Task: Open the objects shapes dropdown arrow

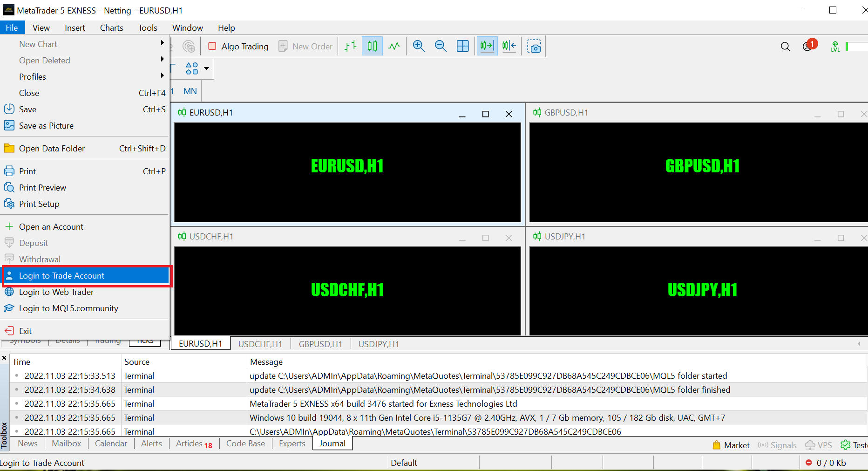Action: click(x=206, y=68)
